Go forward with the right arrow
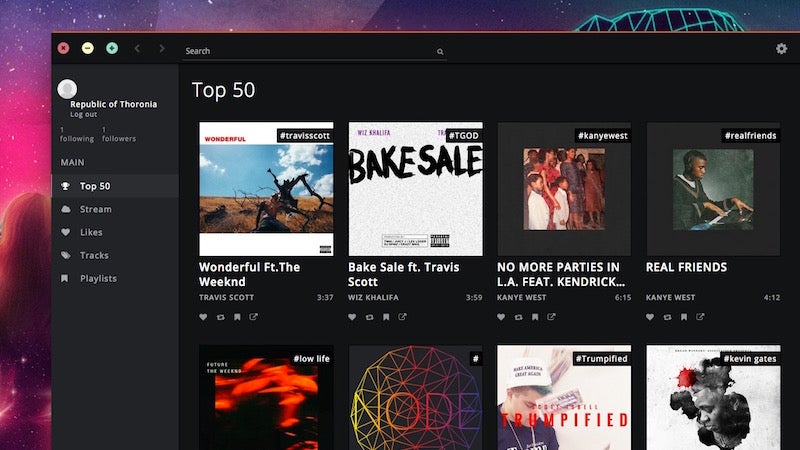This screenshot has height=450, width=800. pos(162,48)
